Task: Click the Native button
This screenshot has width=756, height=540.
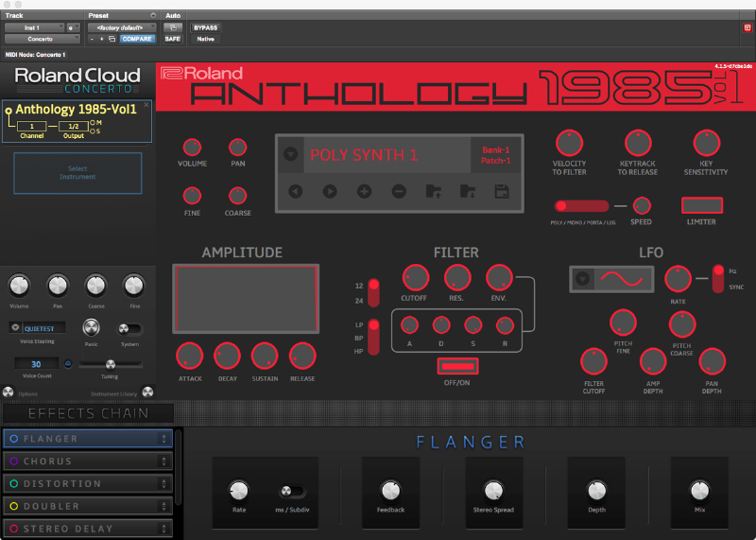Action: point(206,39)
